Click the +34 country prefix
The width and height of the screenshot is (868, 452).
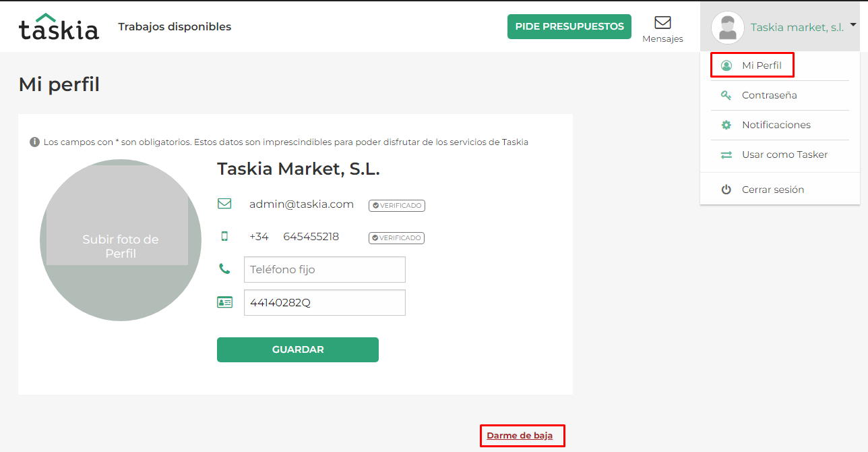[259, 236]
